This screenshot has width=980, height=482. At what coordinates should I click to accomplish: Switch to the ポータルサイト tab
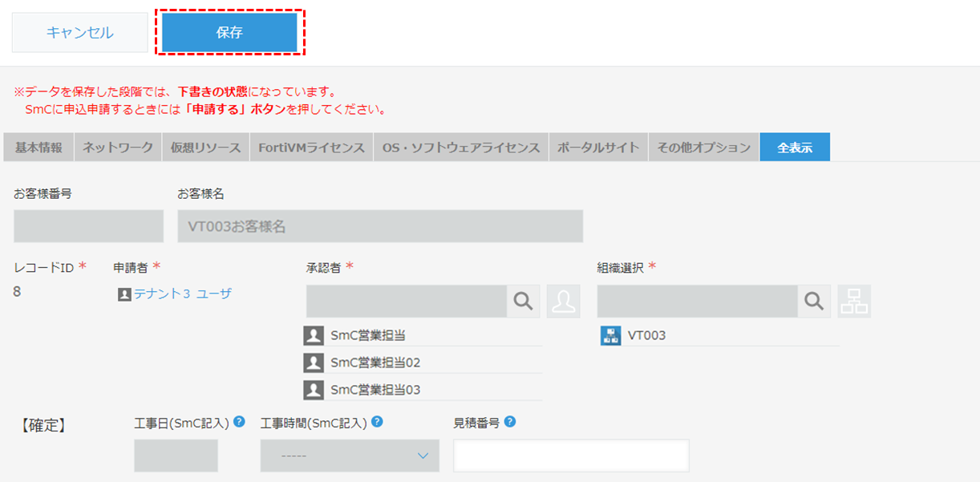pos(598,148)
